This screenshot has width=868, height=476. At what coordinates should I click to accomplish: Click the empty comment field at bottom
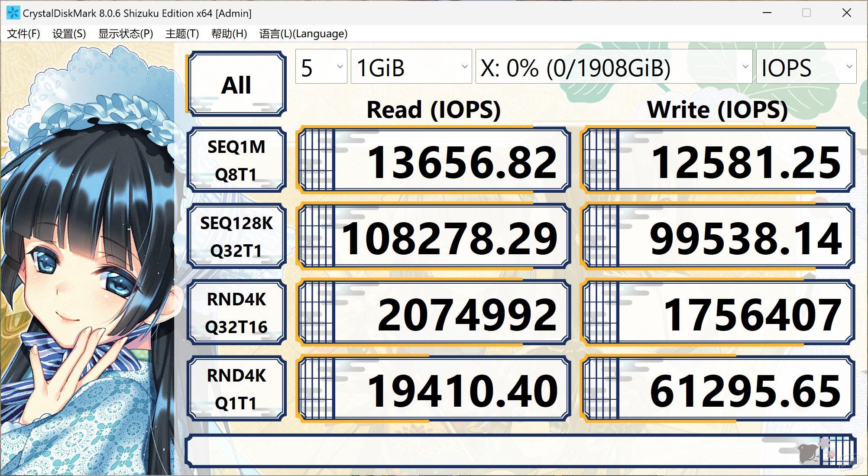(520, 451)
